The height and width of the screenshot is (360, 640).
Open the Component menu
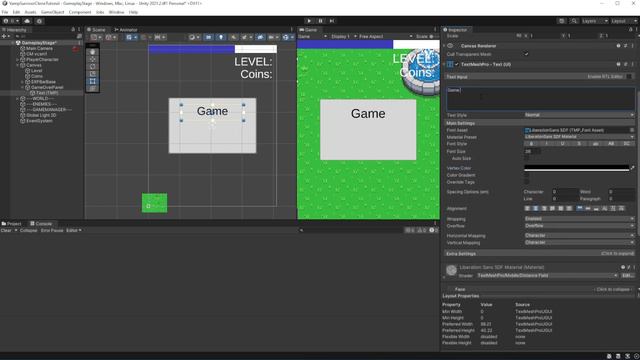[80, 12]
